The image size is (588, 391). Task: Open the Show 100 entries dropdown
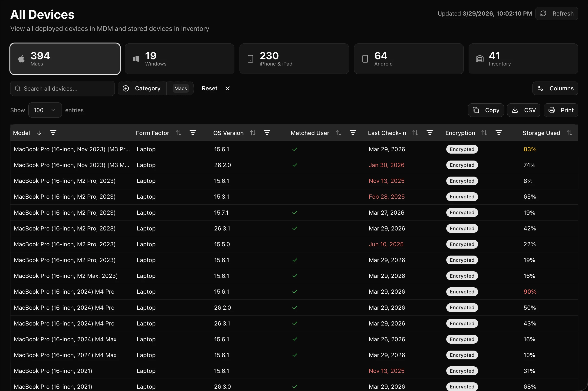pos(45,110)
